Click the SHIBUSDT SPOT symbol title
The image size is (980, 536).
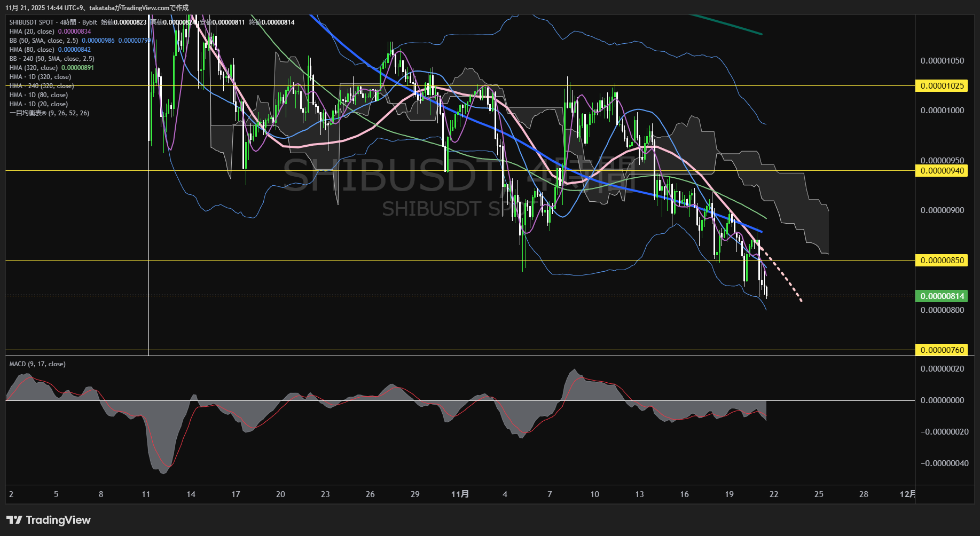[x=32, y=22]
